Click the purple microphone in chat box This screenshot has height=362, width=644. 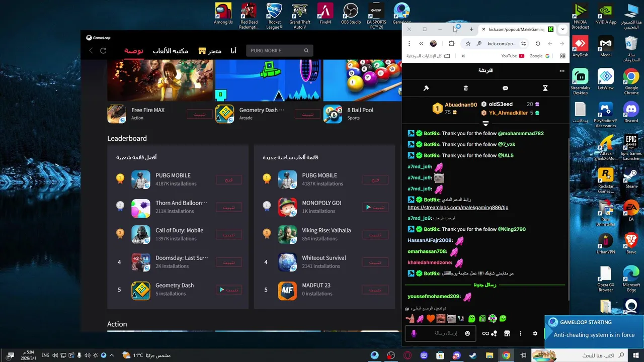click(414, 333)
